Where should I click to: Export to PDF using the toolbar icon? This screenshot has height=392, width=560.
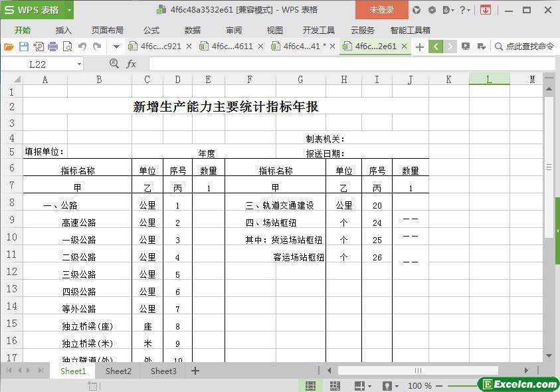pos(39,47)
